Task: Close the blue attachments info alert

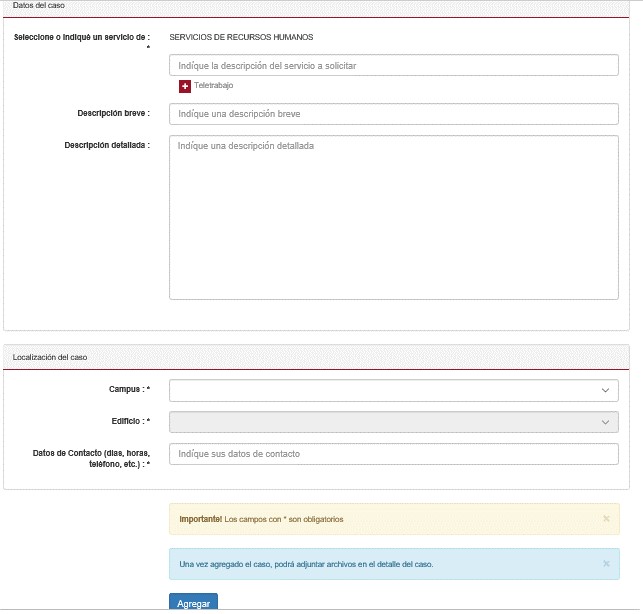Action: [606, 564]
